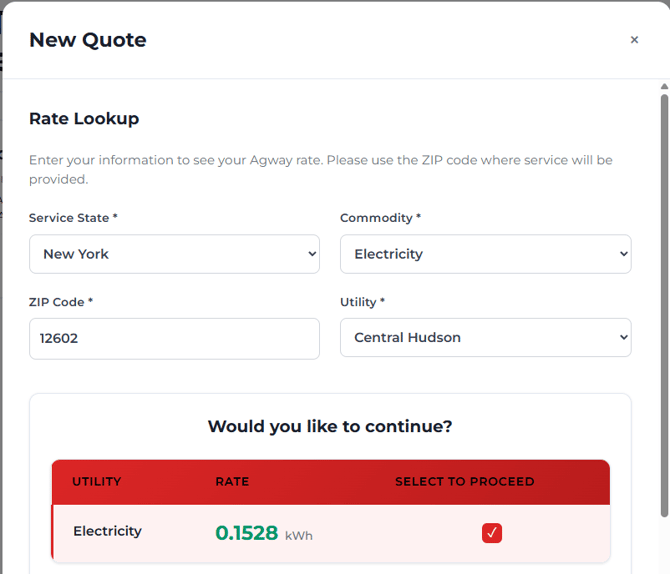
Task: Focus the ZIP Code input field
Action: click(x=174, y=338)
